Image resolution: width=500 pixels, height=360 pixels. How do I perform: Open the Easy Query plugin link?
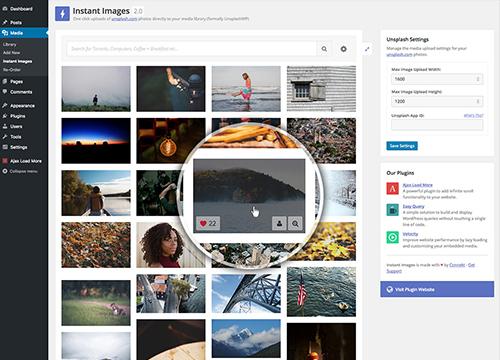413,206
